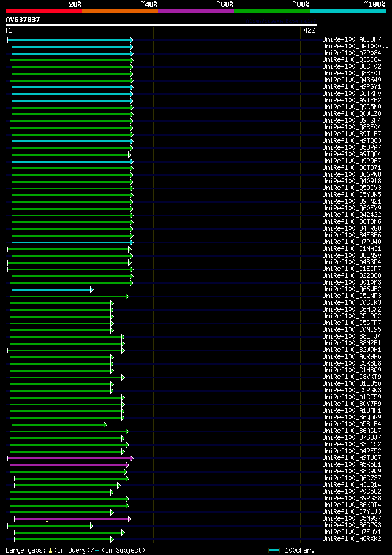The width and height of the screenshot is (392, 555).
Task: Pick hit UniRef100_A7EAV1
Action: tap(352, 532)
